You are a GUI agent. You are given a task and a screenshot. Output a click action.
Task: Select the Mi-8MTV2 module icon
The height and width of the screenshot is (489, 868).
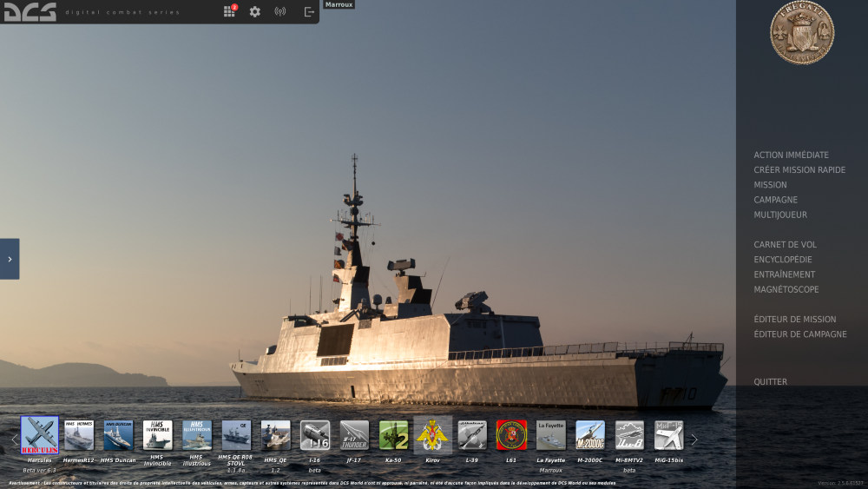628,435
